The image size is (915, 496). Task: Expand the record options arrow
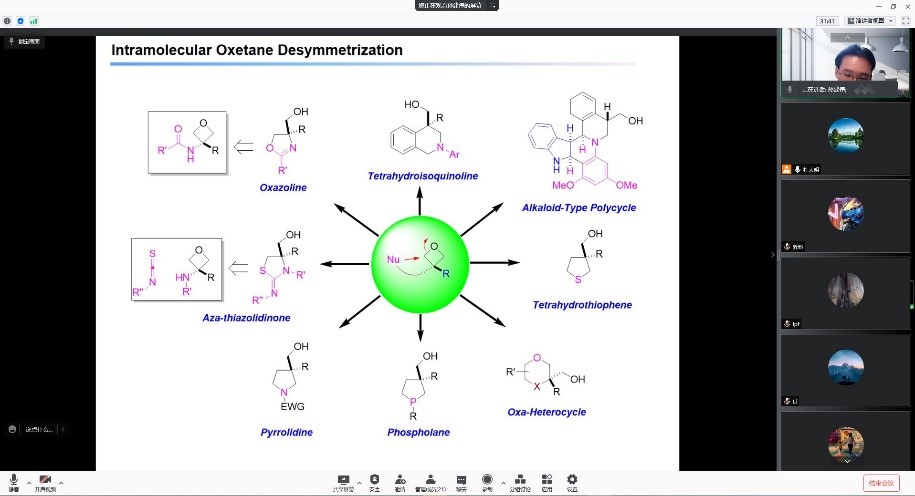[x=502, y=481]
